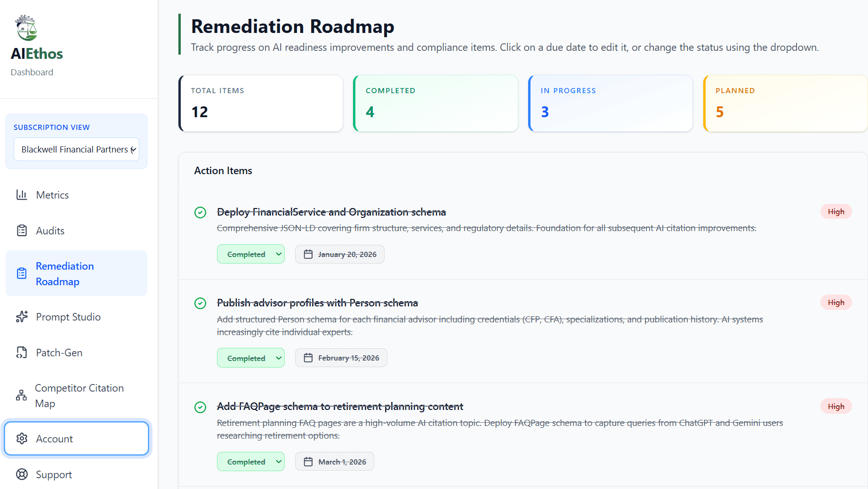Click description starting 'Retirement planning FAQ pages'
868x489 pixels.
[500, 429]
